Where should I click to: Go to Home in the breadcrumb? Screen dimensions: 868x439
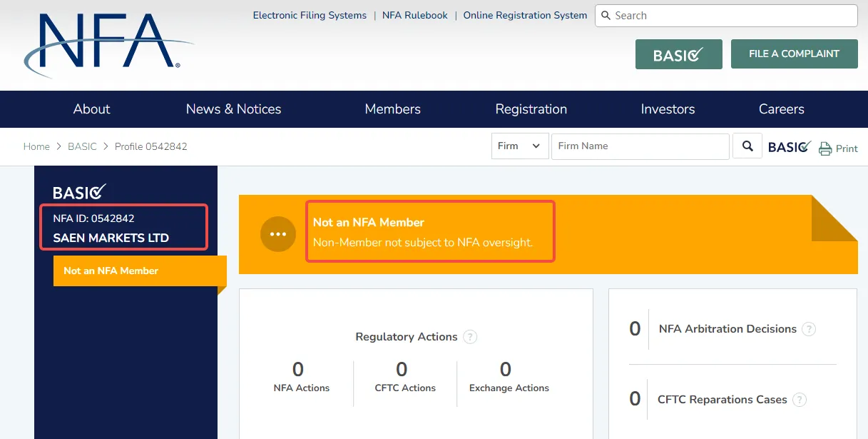click(x=36, y=146)
